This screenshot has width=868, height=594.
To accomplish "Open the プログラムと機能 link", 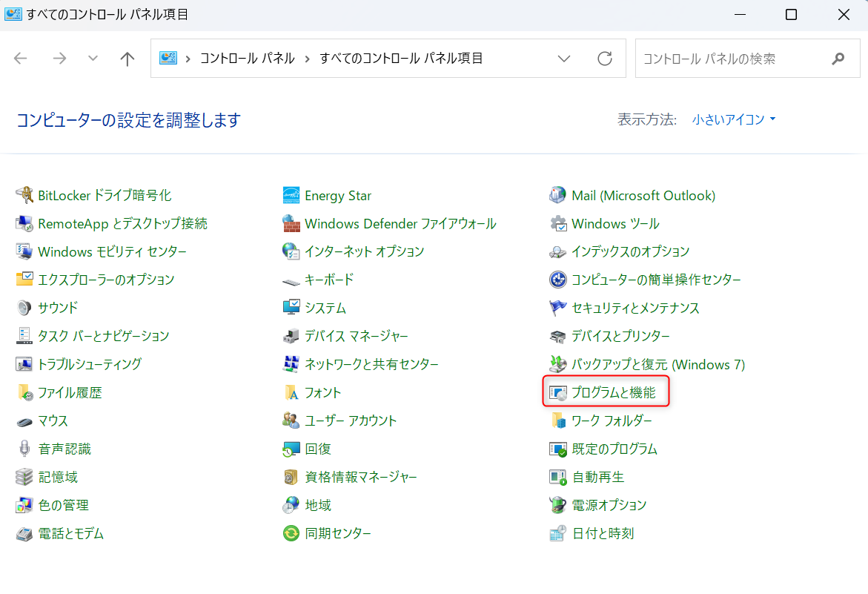I will point(613,392).
